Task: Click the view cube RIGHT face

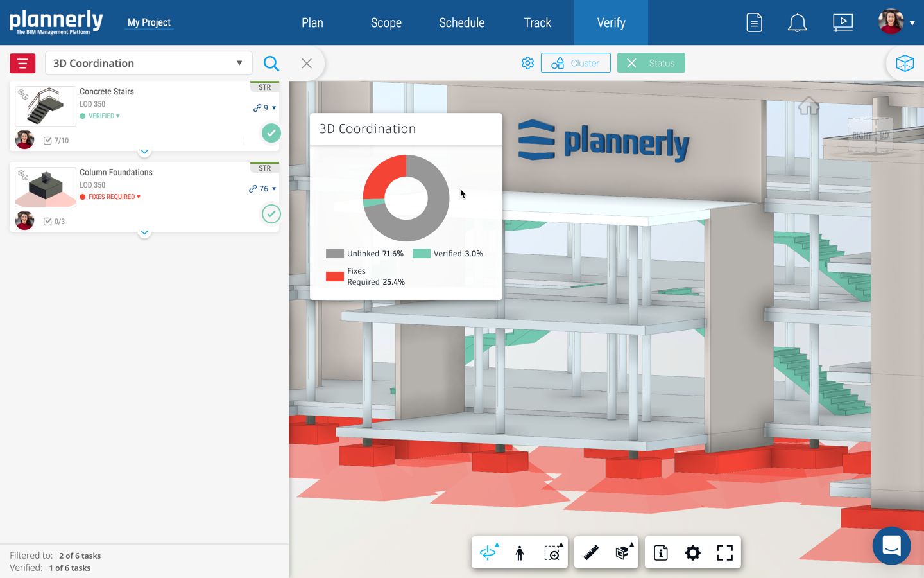Action: (862, 136)
